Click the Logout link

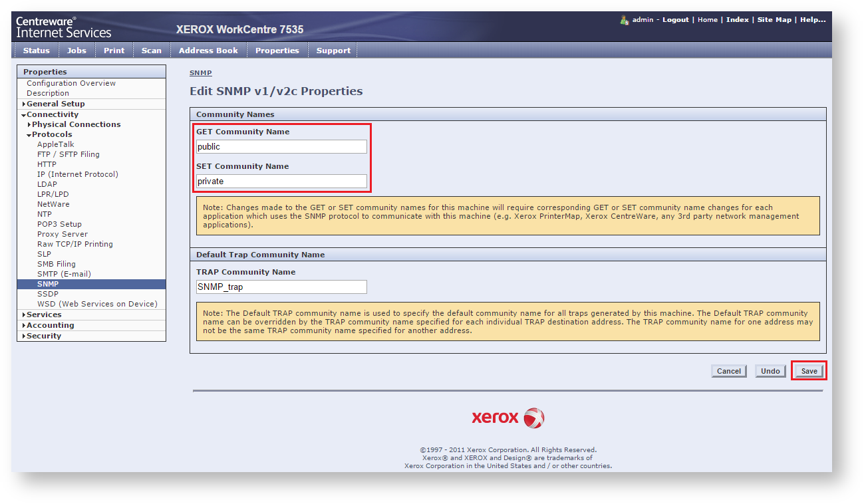tap(675, 20)
